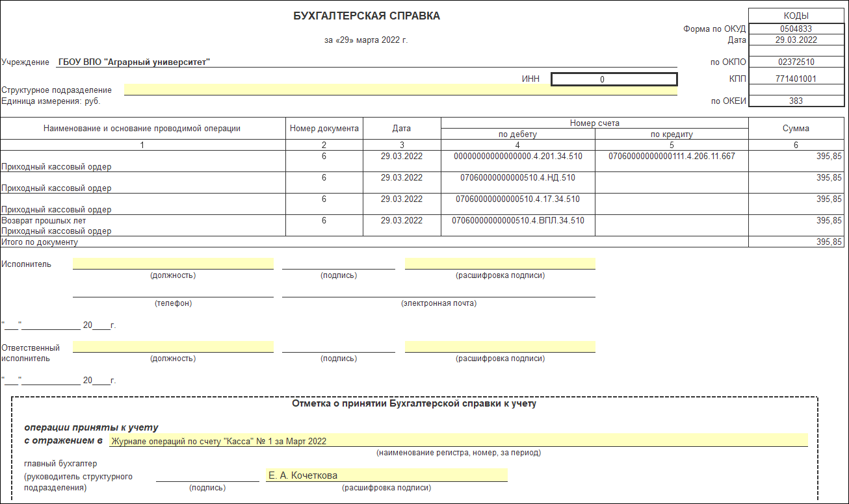
Task: Click the главный бухгалтер label
Action: 60,464
